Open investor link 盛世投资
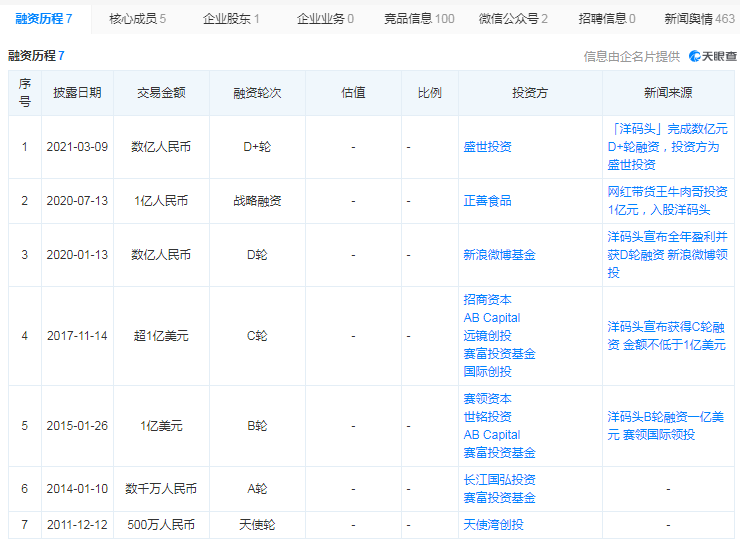Image resolution: width=740 pixels, height=546 pixels. 487,147
